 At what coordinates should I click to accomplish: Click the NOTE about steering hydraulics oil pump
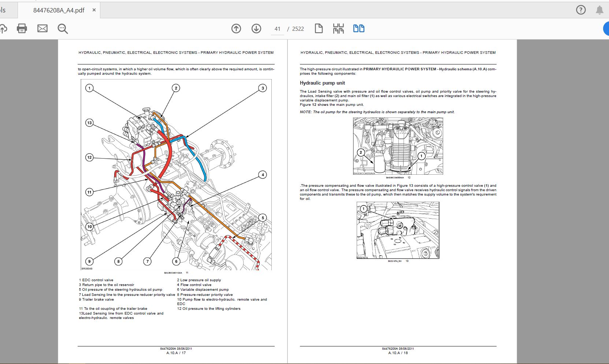click(377, 112)
